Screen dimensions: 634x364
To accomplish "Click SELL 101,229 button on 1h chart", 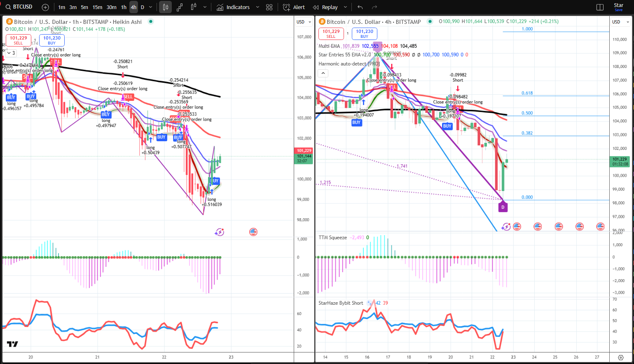I will click(19, 40).
